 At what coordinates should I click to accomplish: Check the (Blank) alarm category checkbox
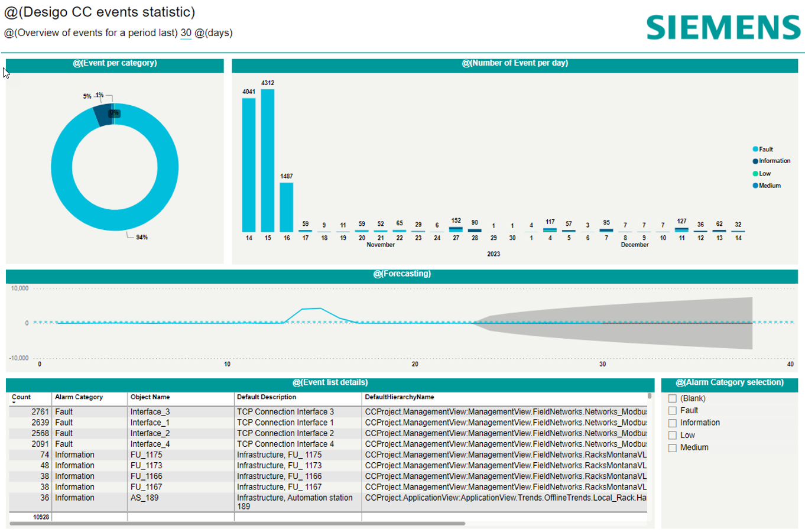(x=672, y=399)
